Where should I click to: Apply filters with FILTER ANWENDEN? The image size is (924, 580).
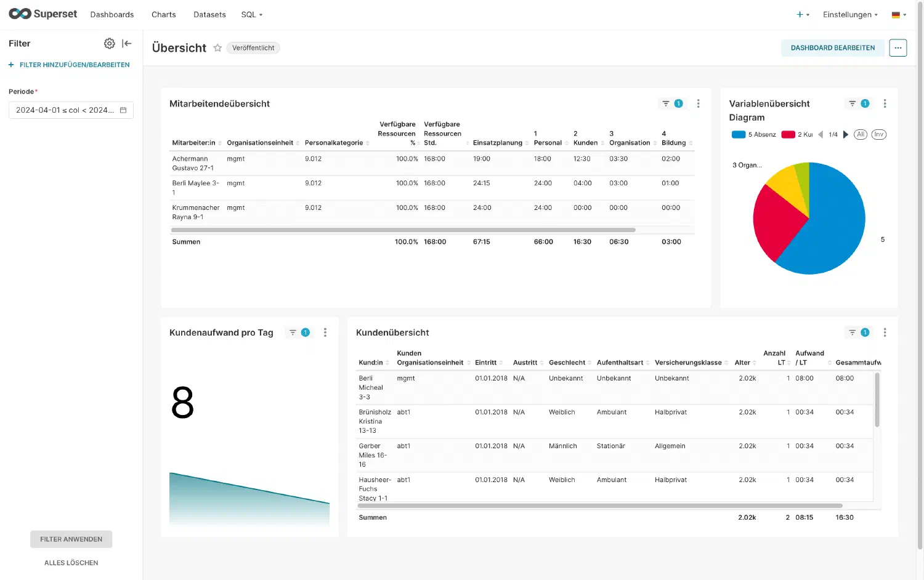(x=71, y=539)
